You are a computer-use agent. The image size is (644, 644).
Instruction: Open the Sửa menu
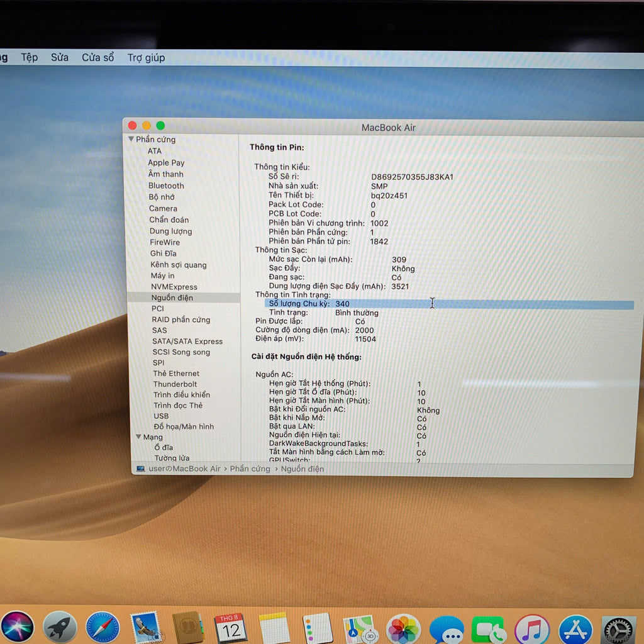click(60, 57)
